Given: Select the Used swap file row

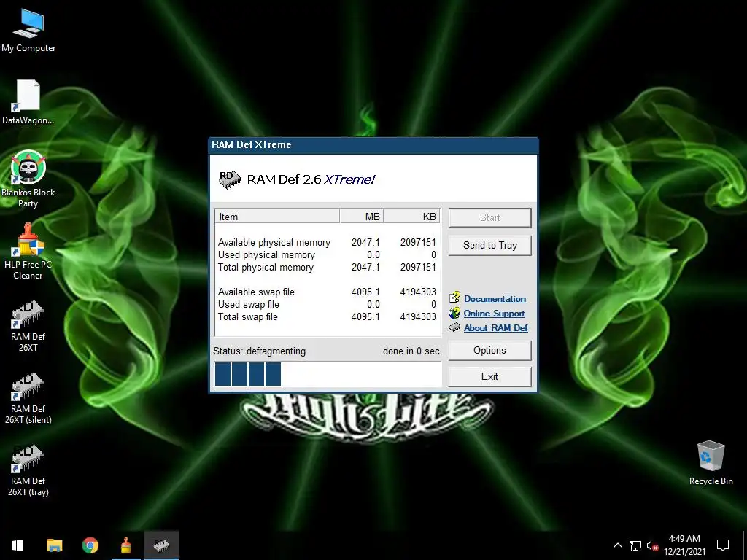Looking at the screenshot, I should [328, 304].
